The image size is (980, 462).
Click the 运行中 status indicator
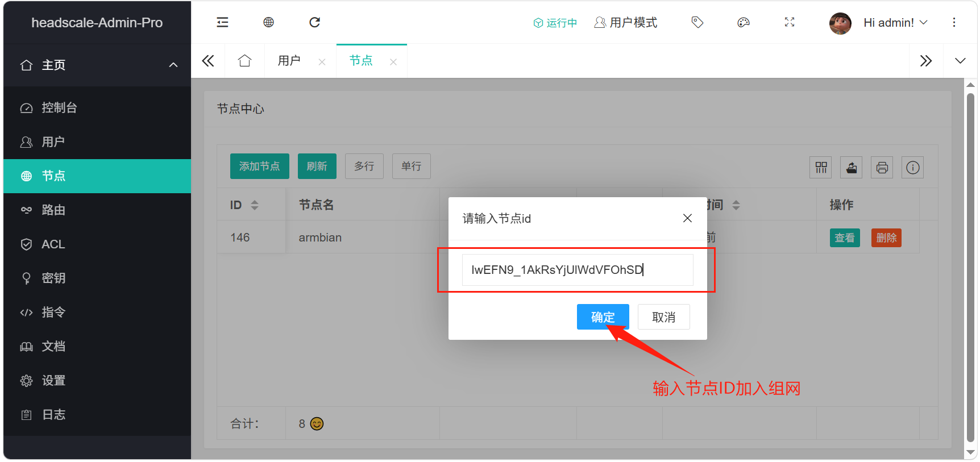tap(555, 23)
